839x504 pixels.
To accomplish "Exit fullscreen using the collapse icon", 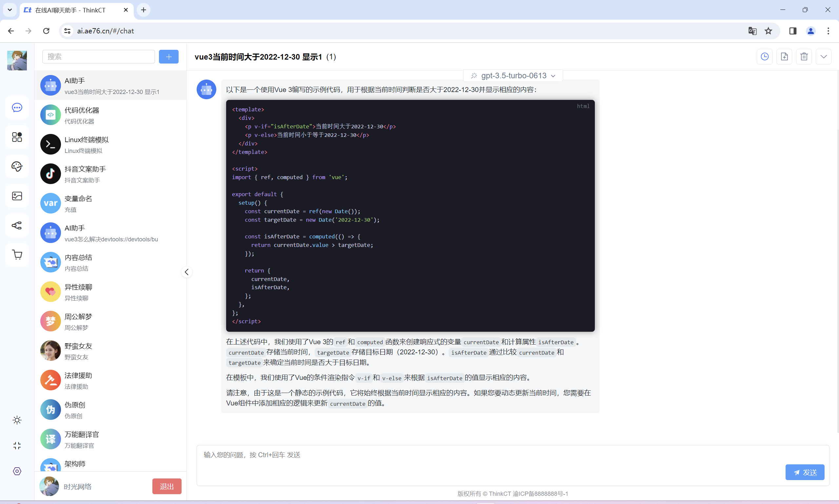I will [x=17, y=446].
